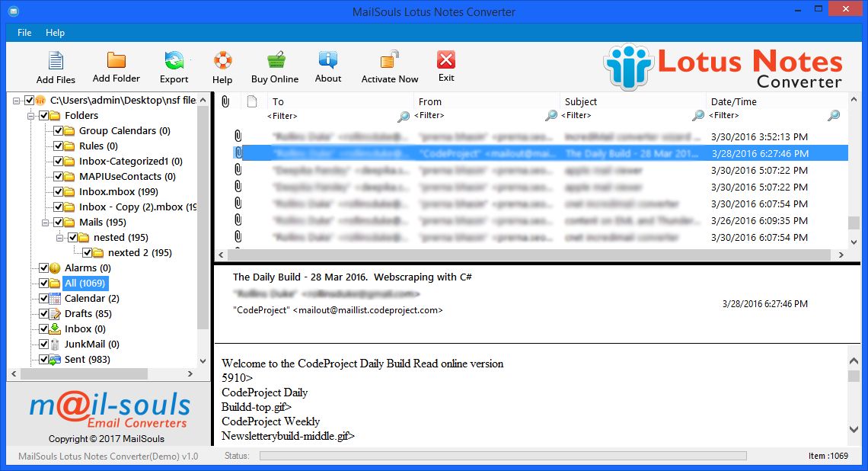Viewport: 868px width, 471px height.
Task: Click the red Exit icon
Action: tap(446, 60)
